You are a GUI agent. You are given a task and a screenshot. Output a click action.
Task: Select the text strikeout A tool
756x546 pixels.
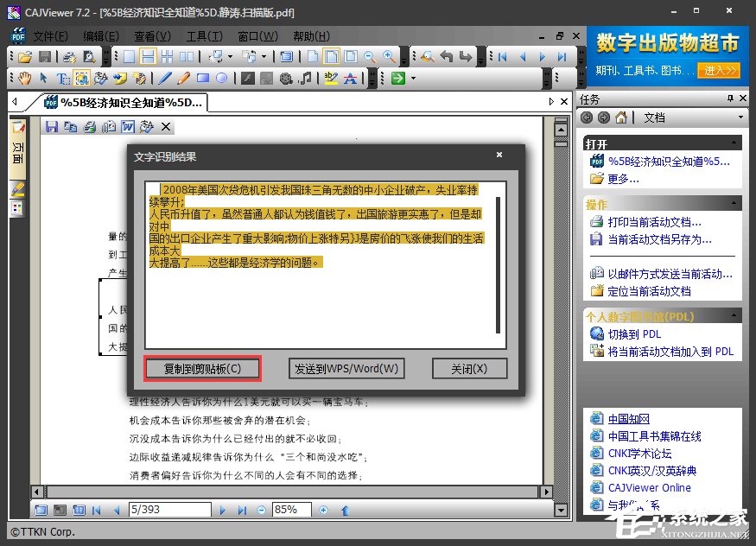[350, 78]
